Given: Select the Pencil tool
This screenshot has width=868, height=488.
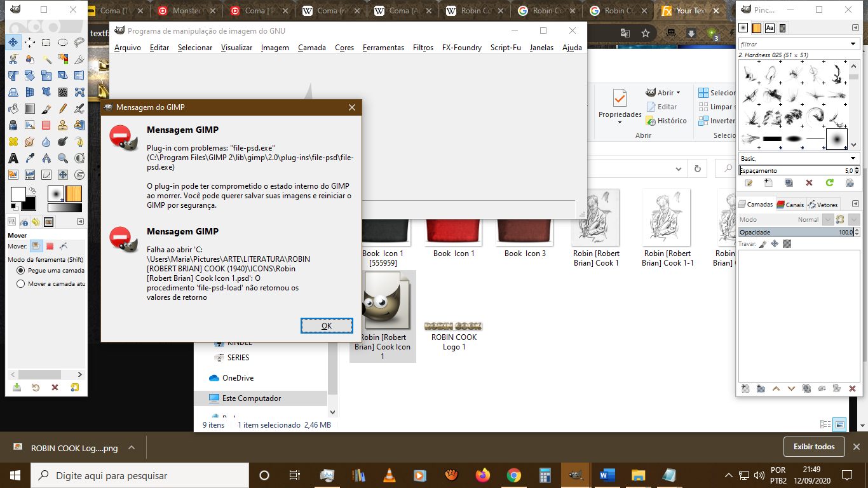Looking at the screenshot, I should (x=63, y=109).
